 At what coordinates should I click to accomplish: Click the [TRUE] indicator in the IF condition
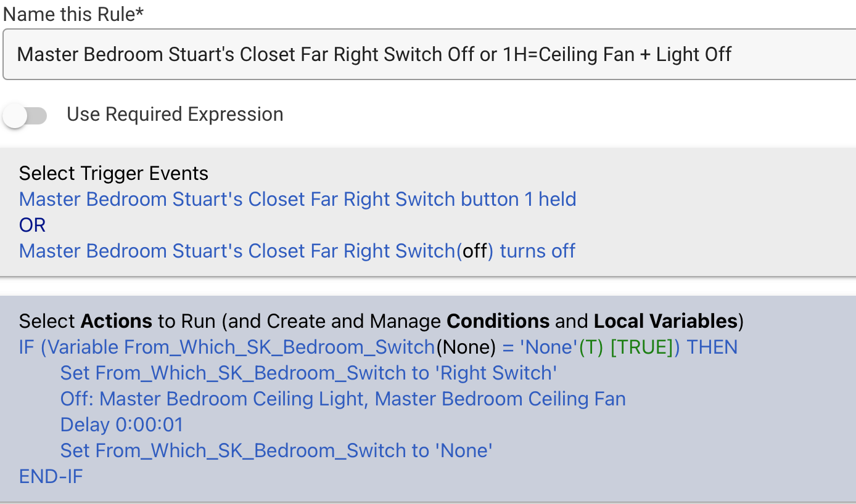coord(641,347)
